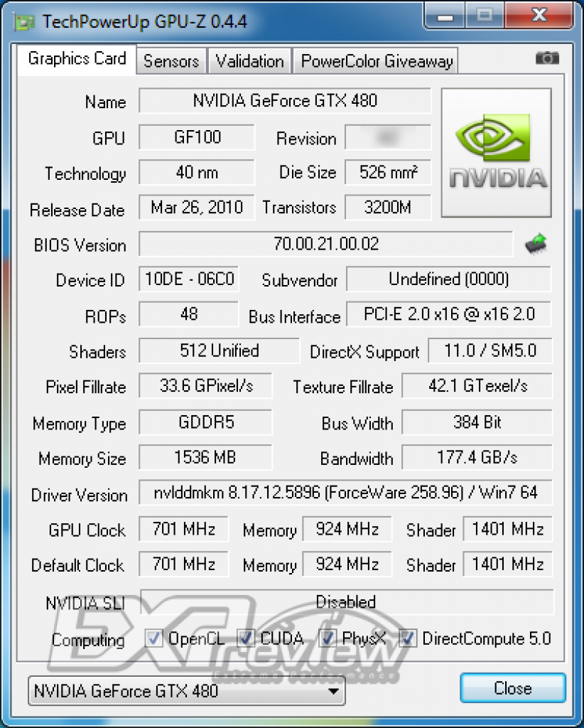
Task: Open the Validation tab
Action: tap(249, 61)
